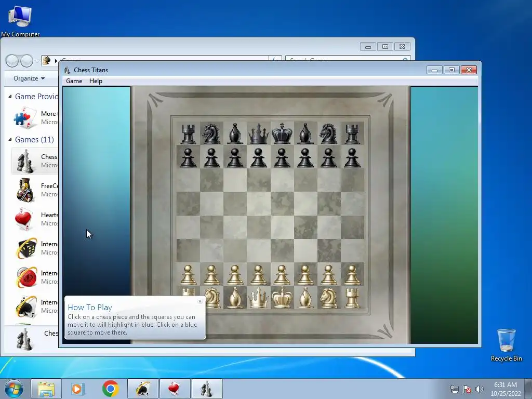Close the How To Play tip

[x=200, y=301]
